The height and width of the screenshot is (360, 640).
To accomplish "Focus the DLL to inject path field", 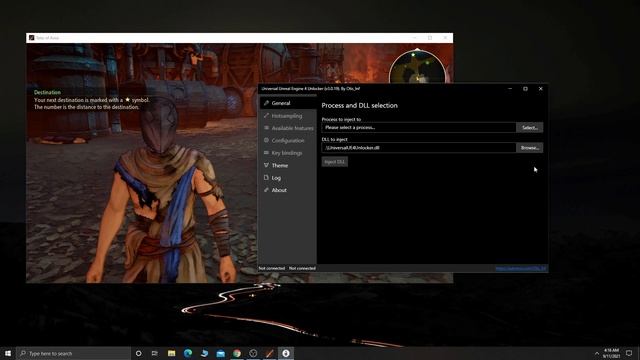I will [x=419, y=148].
